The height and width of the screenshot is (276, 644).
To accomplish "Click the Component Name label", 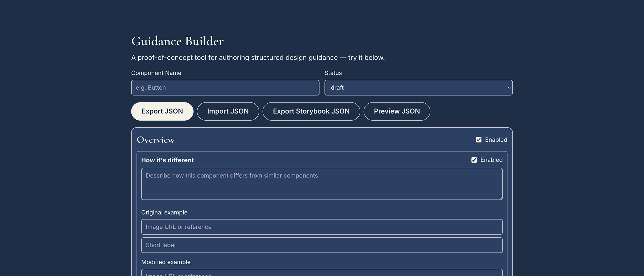I will (x=156, y=73).
